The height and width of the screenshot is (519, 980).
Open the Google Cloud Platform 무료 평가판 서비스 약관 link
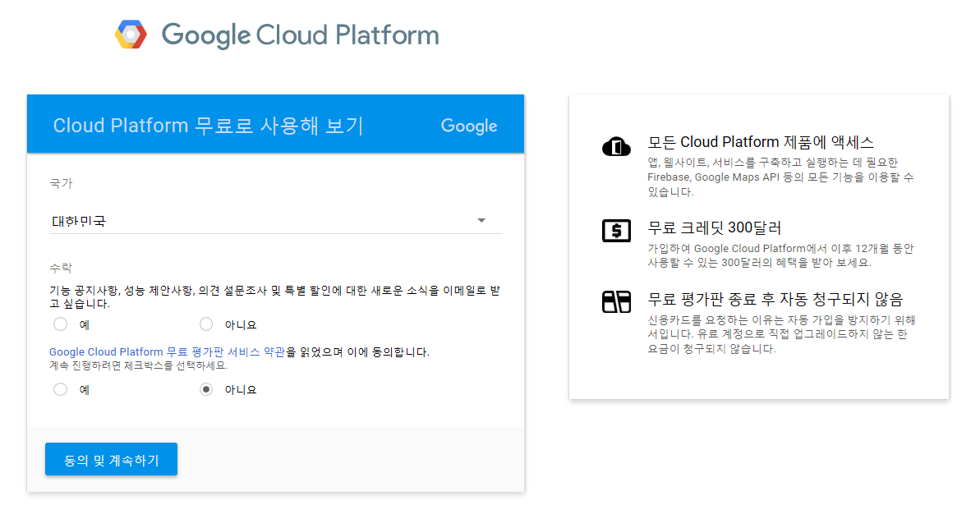[167, 352]
